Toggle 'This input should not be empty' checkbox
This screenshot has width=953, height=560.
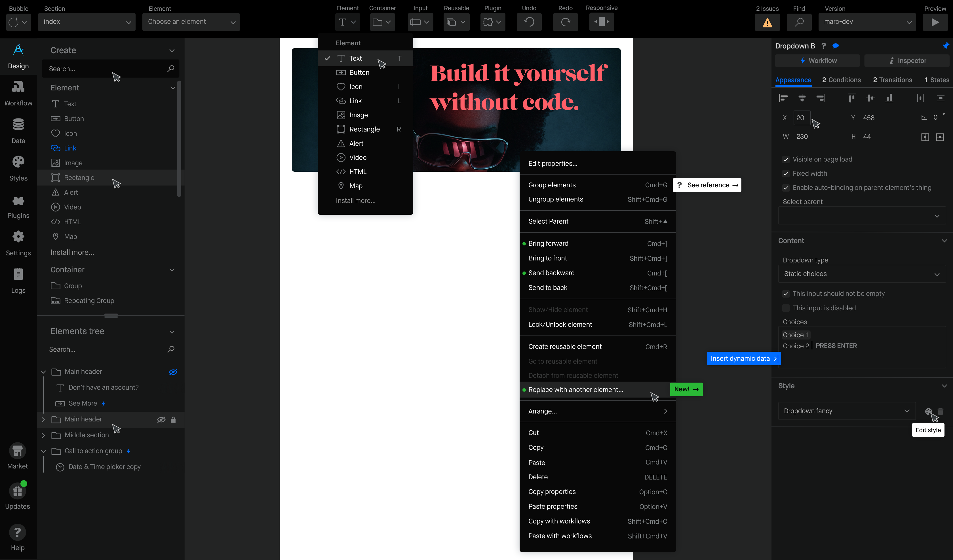(786, 293)
